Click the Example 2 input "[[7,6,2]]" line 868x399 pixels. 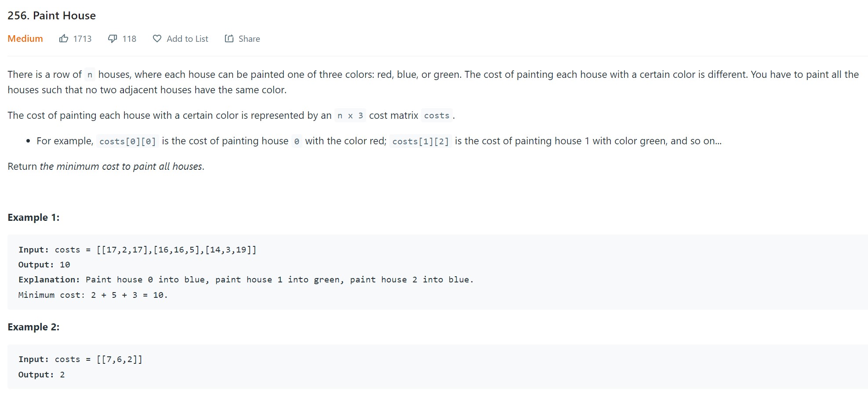click(80, 359)
